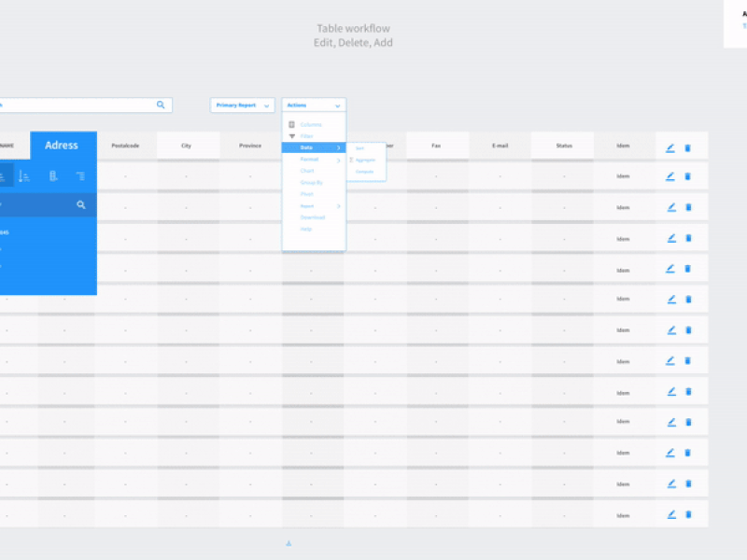Viewport: 747px width, 560px height.
Task: Click the magnifier in the Adress panel search field
Action: pos(80,204)
